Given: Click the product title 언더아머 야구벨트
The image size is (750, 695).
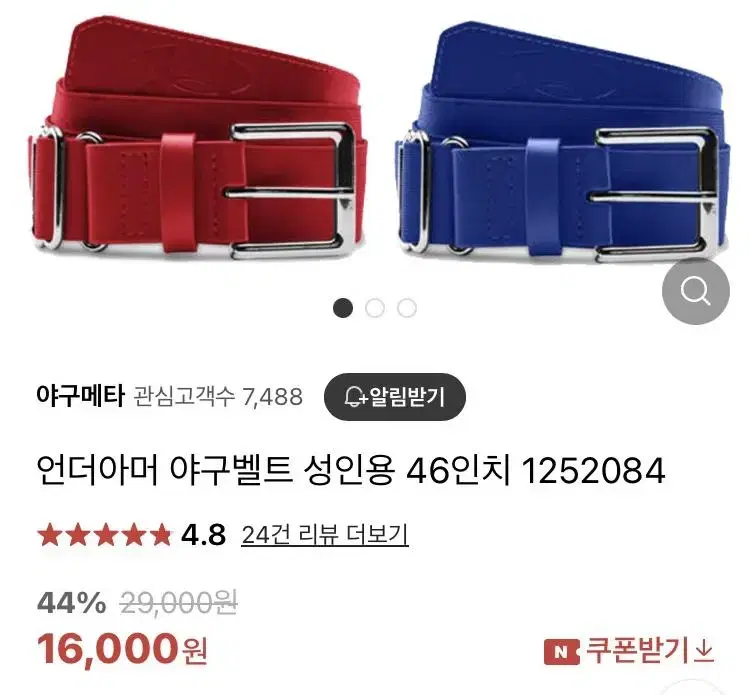Looking at the screenshot, I should coord(164,471).
